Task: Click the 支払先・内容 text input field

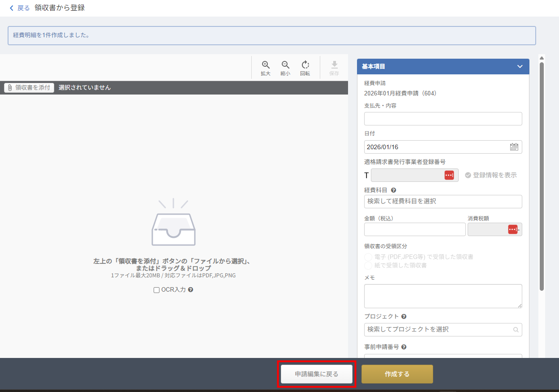Action: (443, 119)
